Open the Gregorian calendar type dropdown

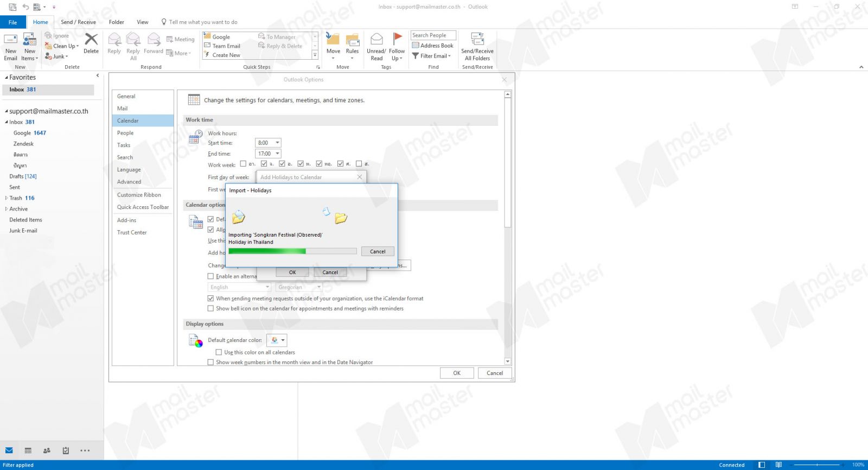point(299,287)
